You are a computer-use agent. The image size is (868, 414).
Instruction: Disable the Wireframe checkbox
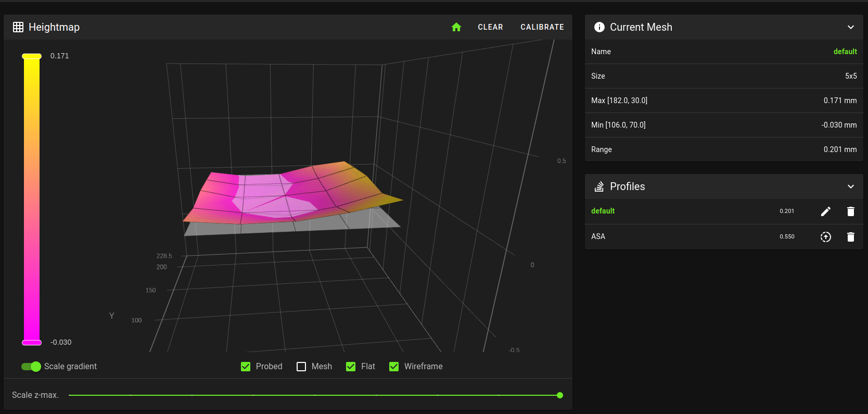click(394, 367)
